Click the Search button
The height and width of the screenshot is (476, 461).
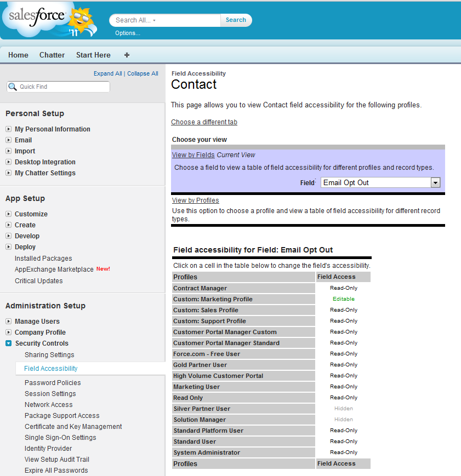click(236, 20)
